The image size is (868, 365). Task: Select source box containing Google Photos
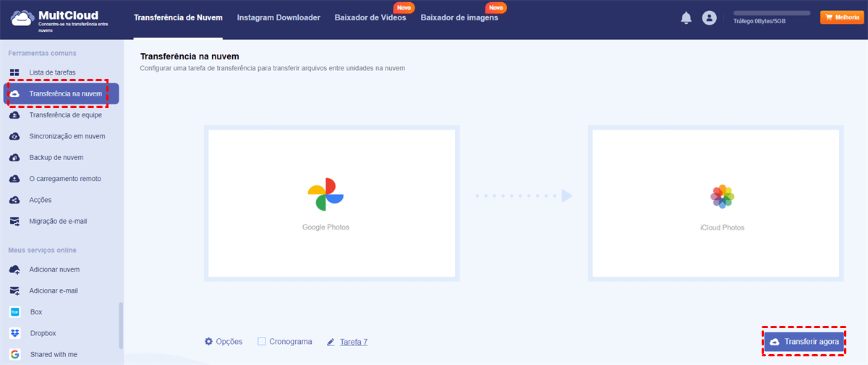pyautogui.click(x=332, y=204)
